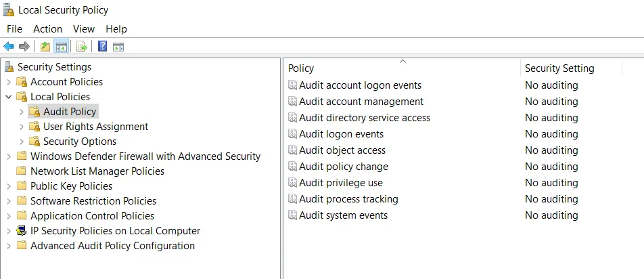Click No auditing value for Audit process tracking

[x=551, y=199]
